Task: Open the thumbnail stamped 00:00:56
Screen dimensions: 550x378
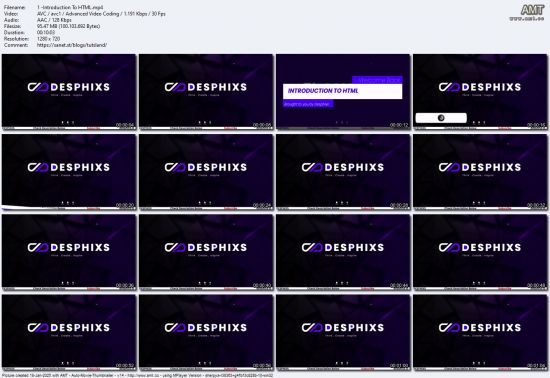Action: (206, 332)
